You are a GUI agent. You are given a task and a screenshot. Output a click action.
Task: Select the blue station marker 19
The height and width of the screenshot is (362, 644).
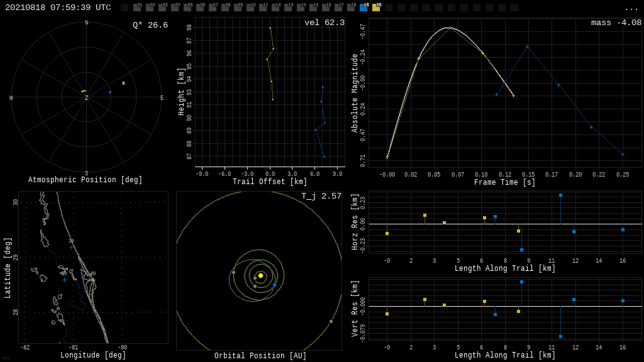(x=364, y=7)
